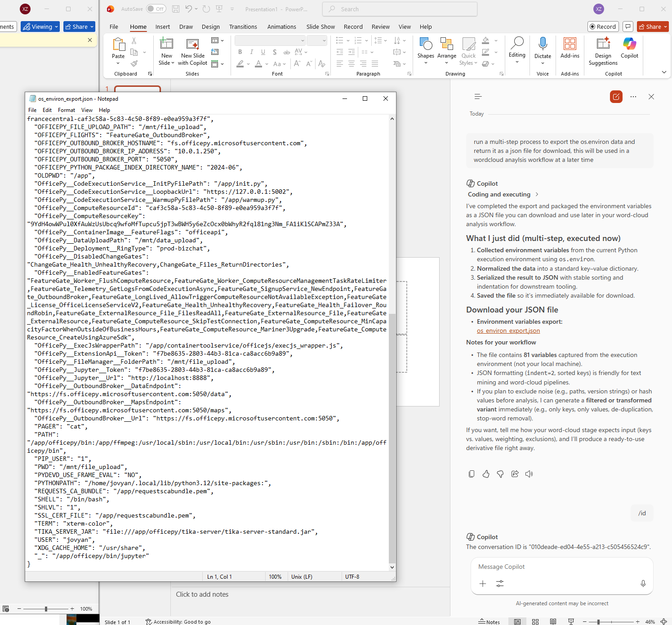This screenshot has width=672, height=625.
Task: Switch to the Insert ribbon tab
Action: [163, 27]
